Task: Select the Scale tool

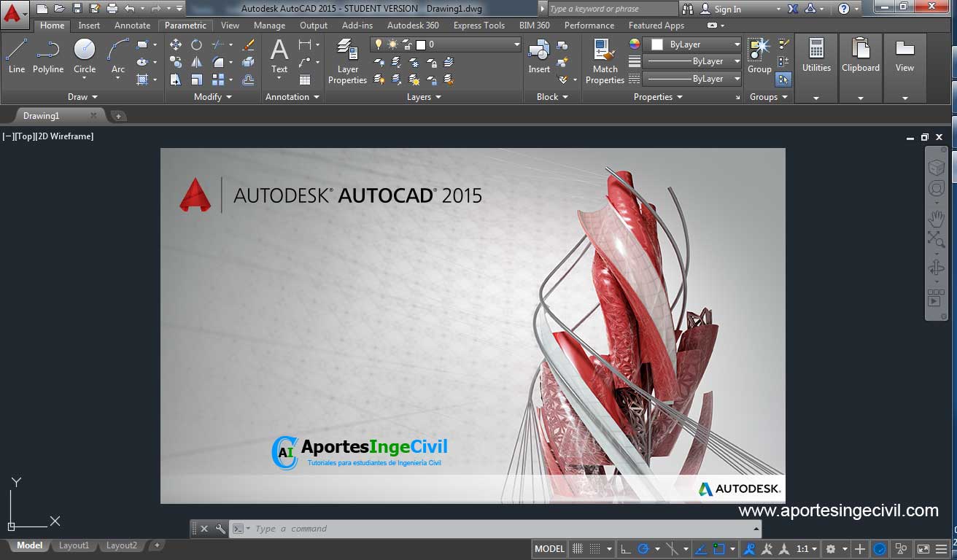Action: [x=196, y=79]
